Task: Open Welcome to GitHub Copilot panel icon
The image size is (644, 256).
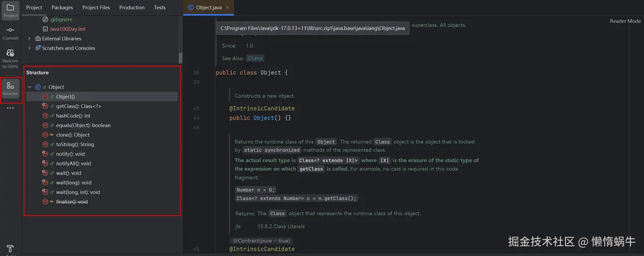Action: point(10,54)
